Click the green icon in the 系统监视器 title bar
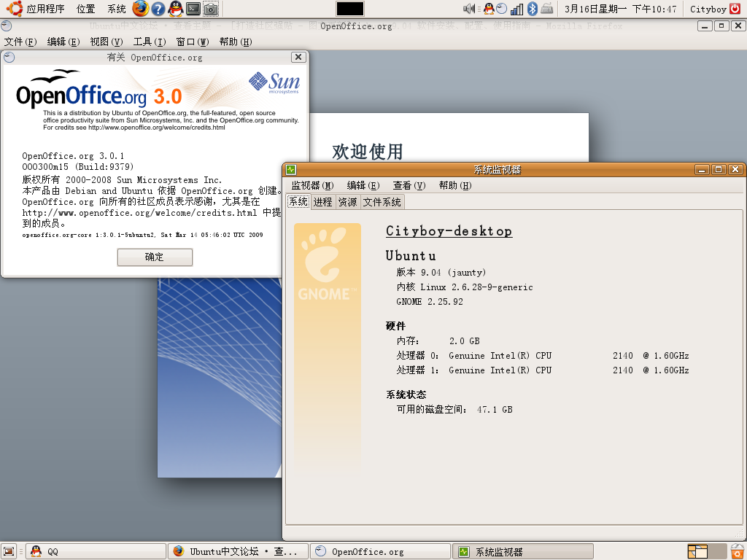The width and height of the screenshot is (747, 560). pos(291,169)
